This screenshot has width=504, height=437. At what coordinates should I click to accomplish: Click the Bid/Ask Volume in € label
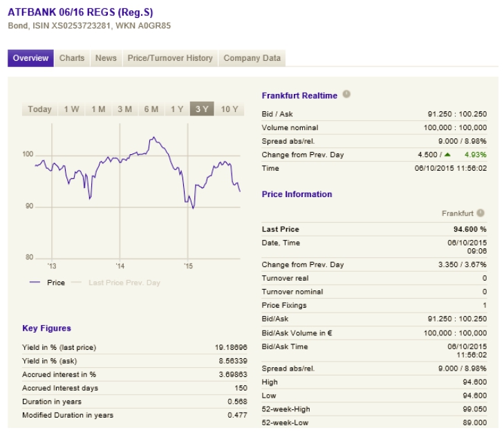pos(297,333)
